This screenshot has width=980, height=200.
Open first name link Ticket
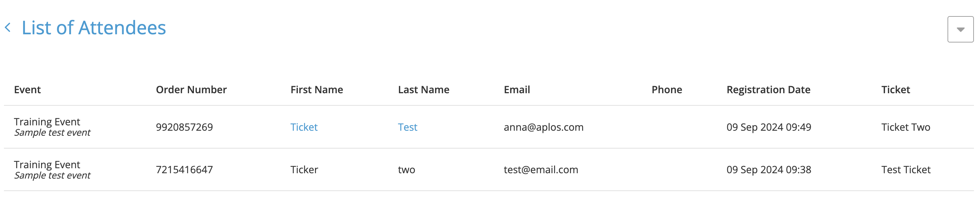coord(304,127)
